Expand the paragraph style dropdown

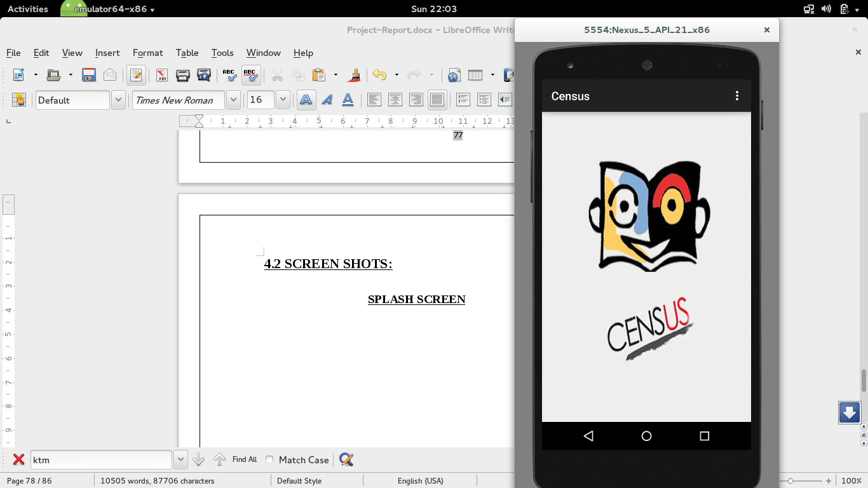point(118,100)
